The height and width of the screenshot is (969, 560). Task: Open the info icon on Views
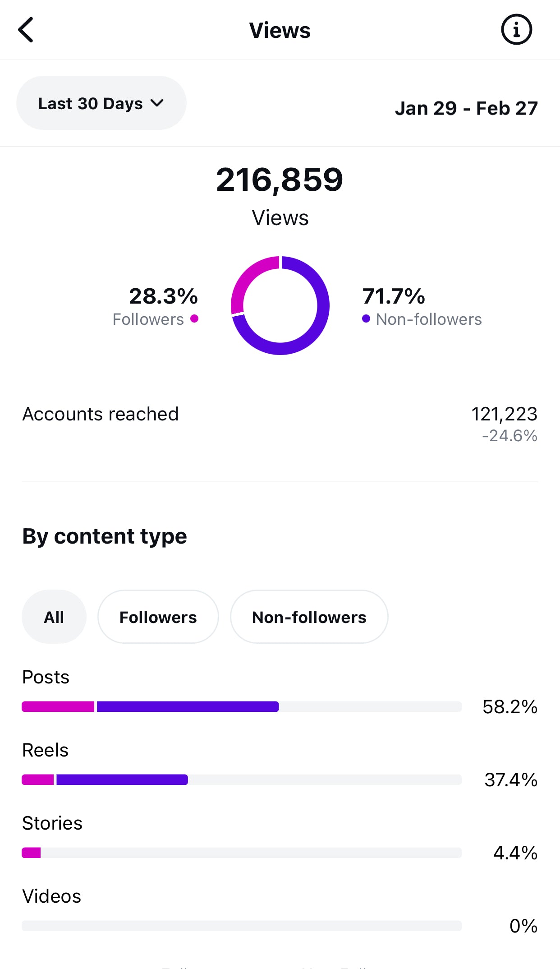516,30
